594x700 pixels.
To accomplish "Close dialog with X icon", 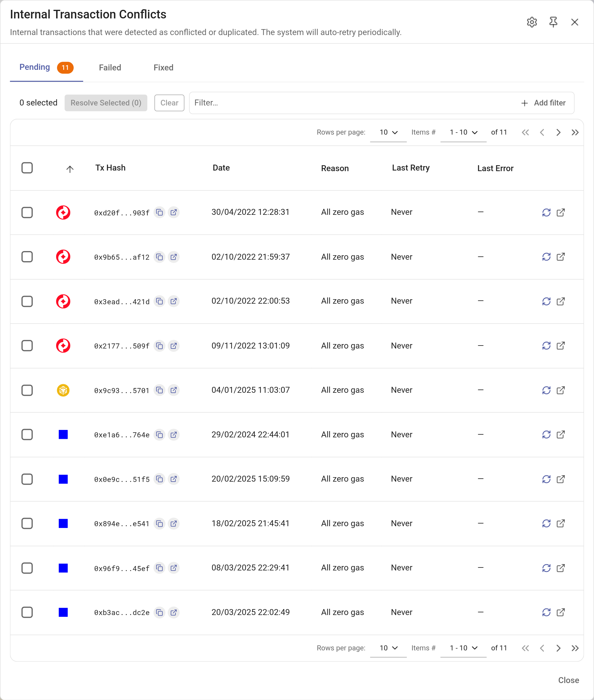I will 574,22.
